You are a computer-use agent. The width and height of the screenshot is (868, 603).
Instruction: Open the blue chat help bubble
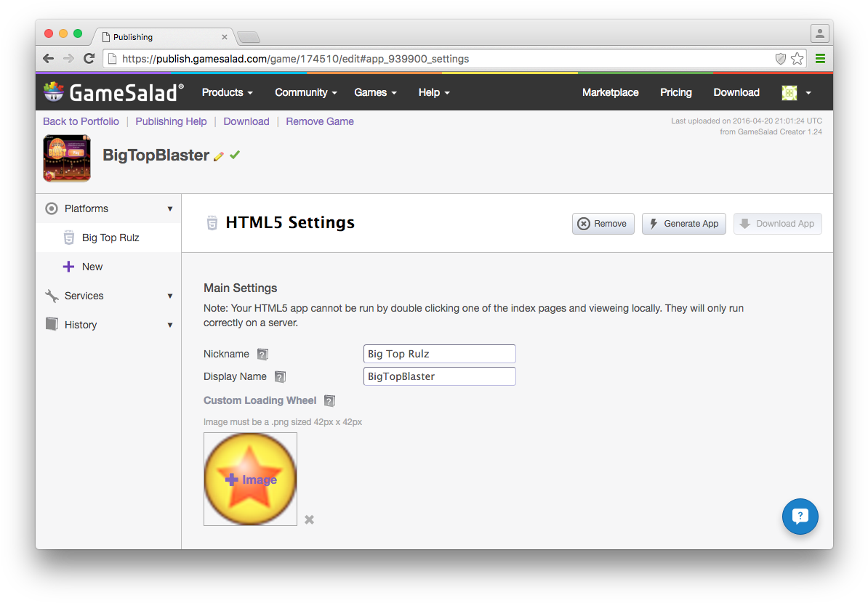[x=800, y=516]
